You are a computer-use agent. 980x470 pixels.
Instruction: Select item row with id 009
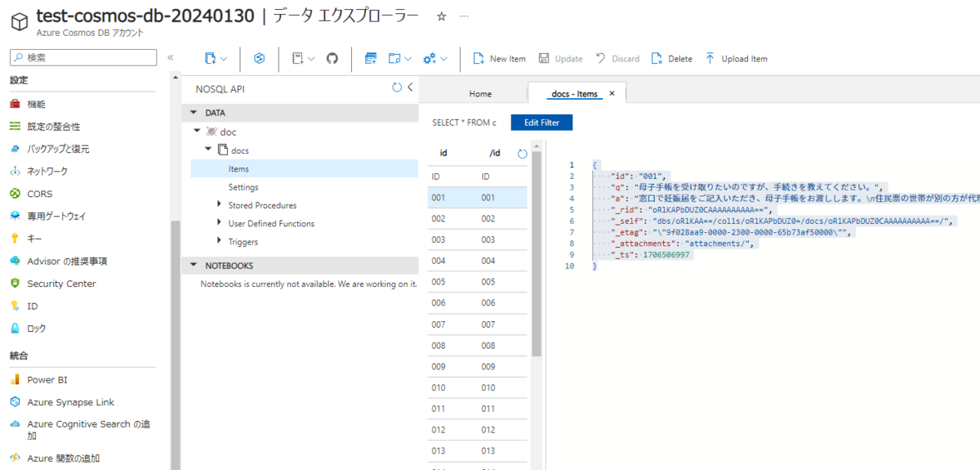(x=477, y=366)
